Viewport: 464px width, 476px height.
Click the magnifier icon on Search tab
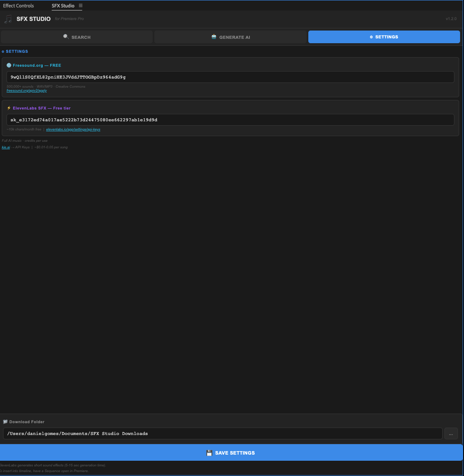pyautogui.click(x=66, y=37)
